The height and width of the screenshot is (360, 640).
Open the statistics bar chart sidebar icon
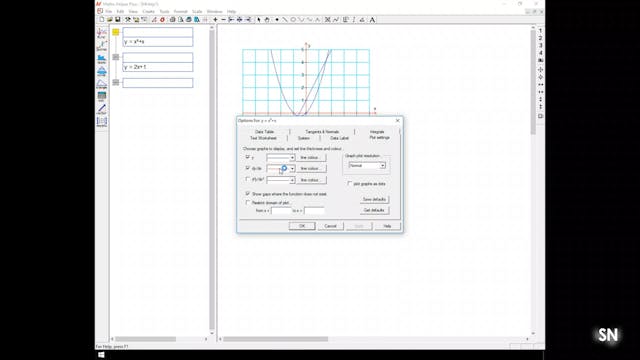click(102, 58)
